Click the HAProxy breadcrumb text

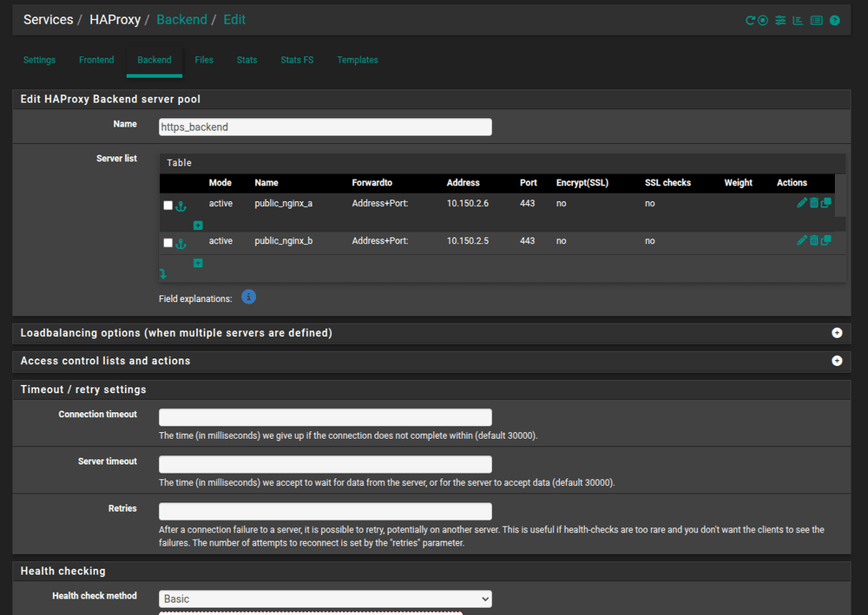(115, 19)
